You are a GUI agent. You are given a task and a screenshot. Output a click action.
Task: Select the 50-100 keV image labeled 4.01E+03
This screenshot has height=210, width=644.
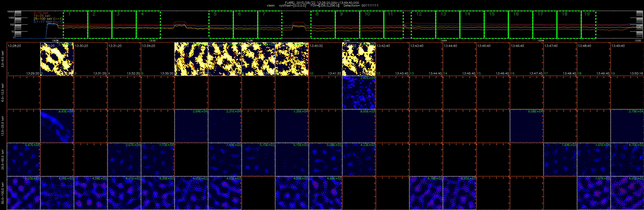coord(124,193)
